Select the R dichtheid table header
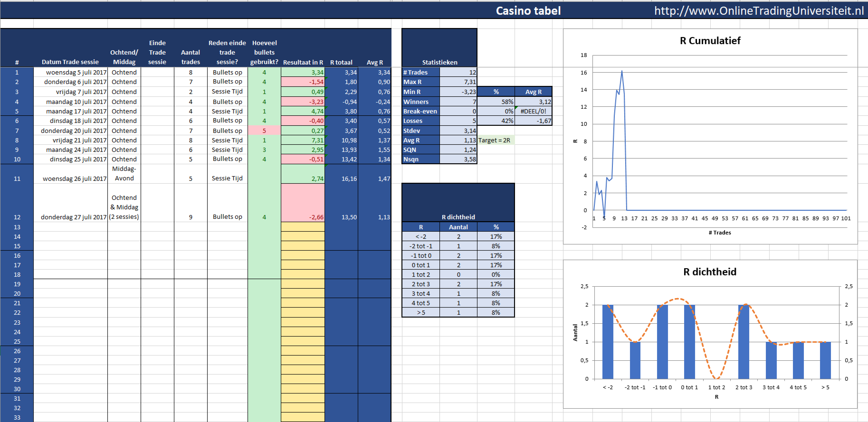The height and width of the screenshot is (422, 868). point(458,203)
